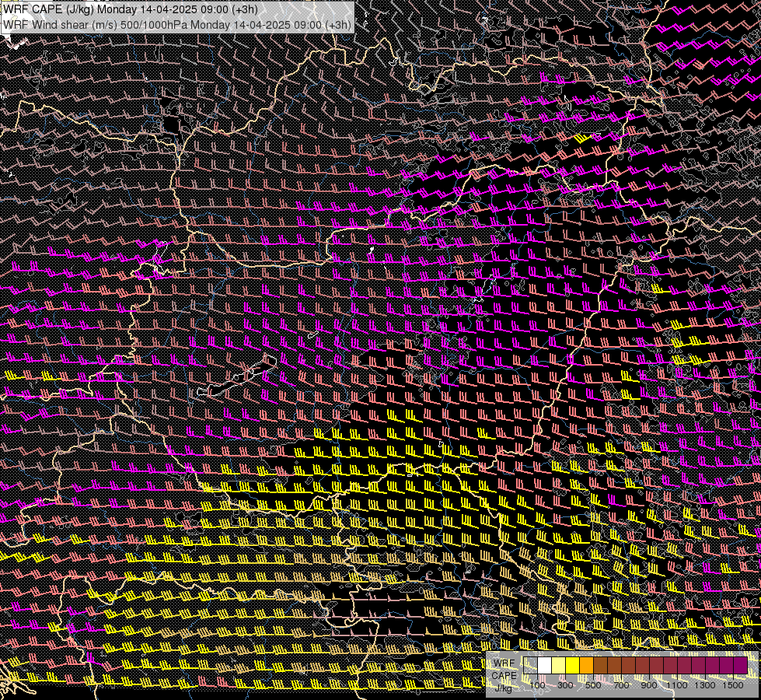Click the legend value 1100

click(x=677, y=685)
